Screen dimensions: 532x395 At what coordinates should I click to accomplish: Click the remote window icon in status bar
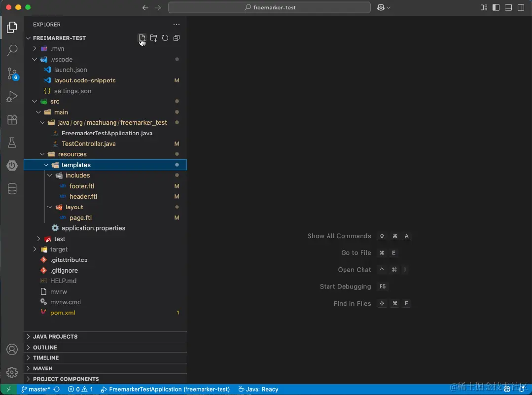point(9,389)
